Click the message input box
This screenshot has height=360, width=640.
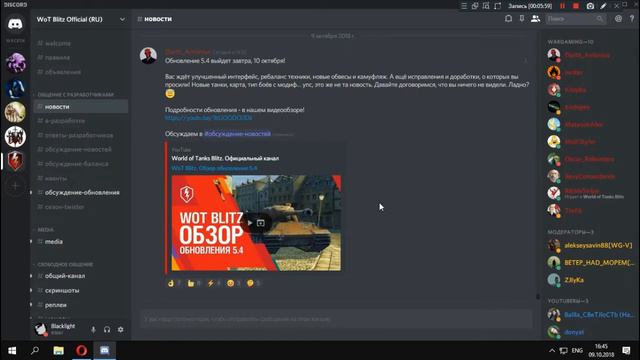click(x=336, y=319)
